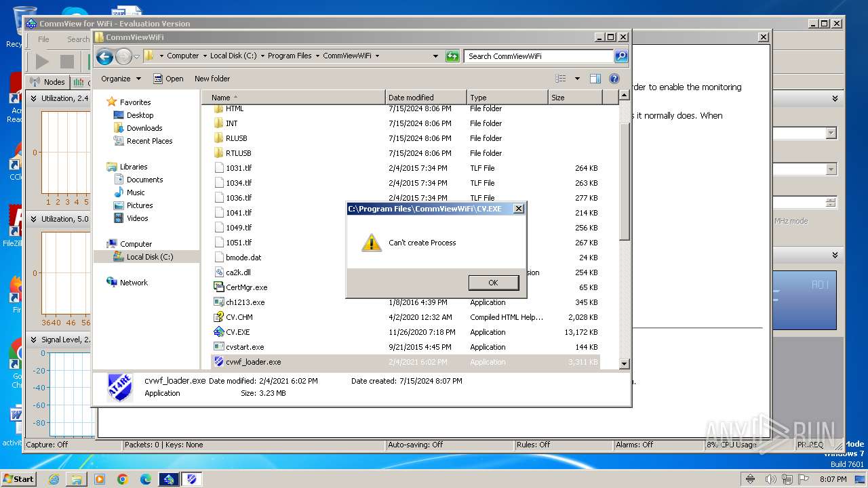Screen dimensions: 868x488
Task: Collapse the Signal Level chart panel
Action: [x=33, y=340]
